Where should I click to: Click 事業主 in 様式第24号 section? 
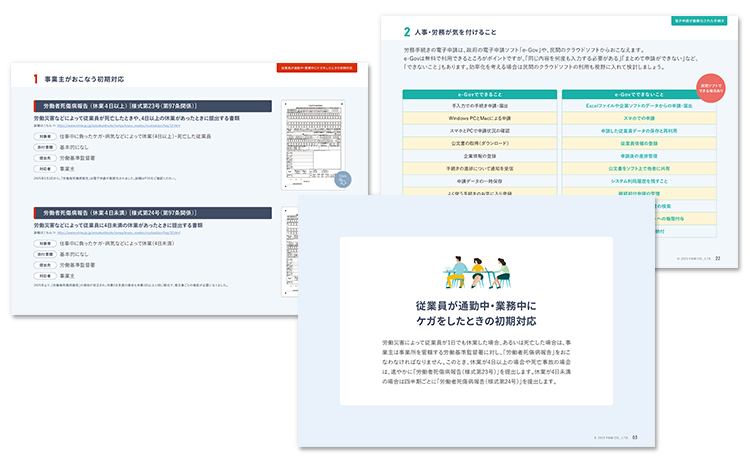pyautogui.click(x=67, y=276)
